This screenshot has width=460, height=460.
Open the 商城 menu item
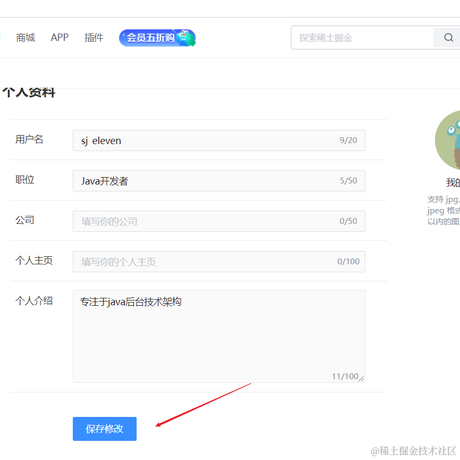pyautogui.click(x=25, y=38)
